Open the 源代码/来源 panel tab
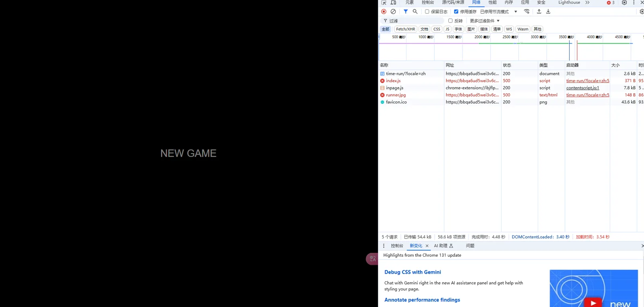Screen dimensions: 644x307 (453, 2)
